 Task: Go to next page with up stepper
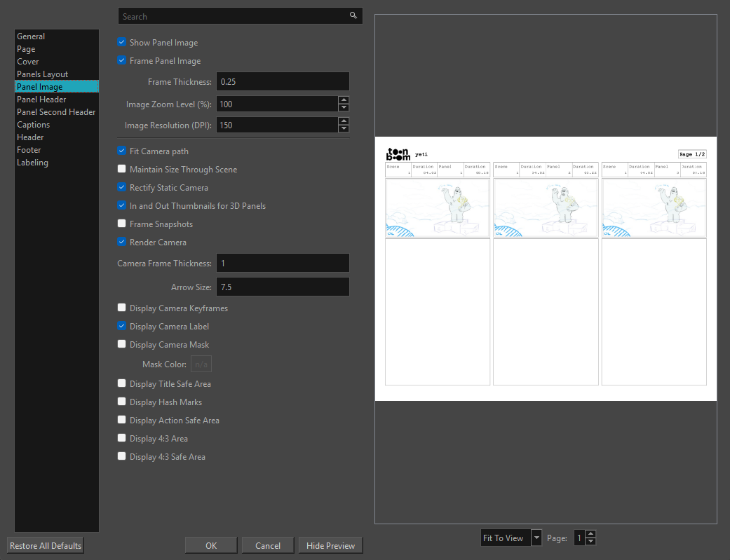[590, 535]
